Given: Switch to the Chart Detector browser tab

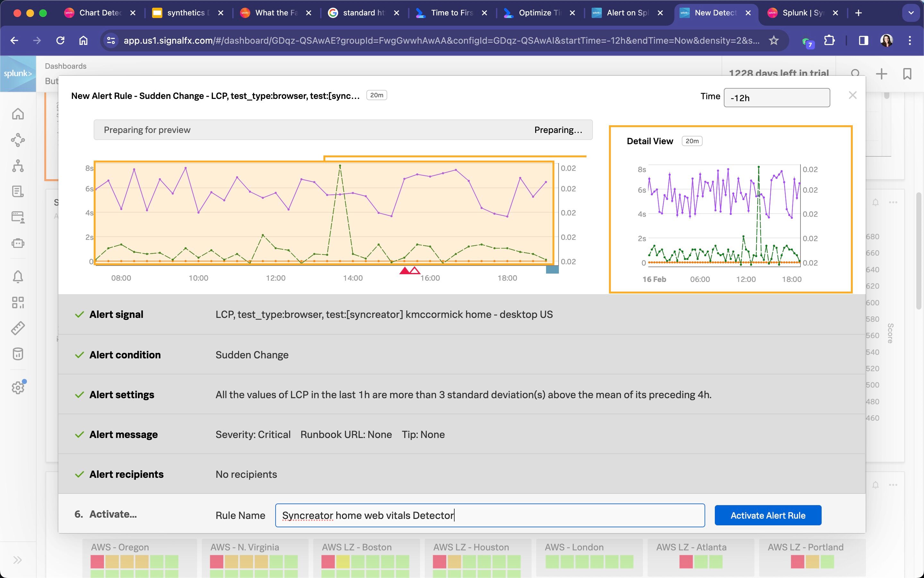Looking at the screenshot, I should (100, 13).
